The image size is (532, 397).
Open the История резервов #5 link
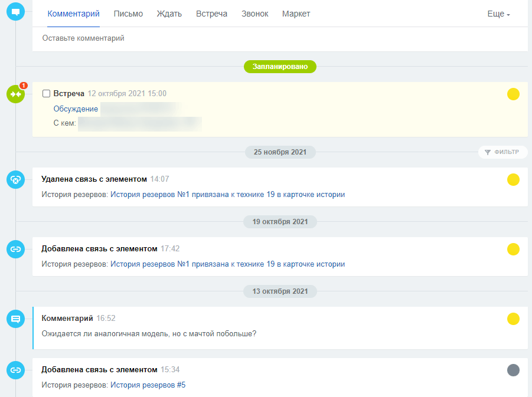click(148, 385)
